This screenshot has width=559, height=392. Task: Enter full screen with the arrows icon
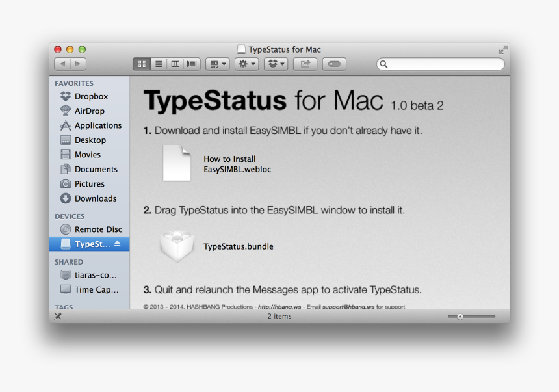pyautogui.click(x=503, y=49)
